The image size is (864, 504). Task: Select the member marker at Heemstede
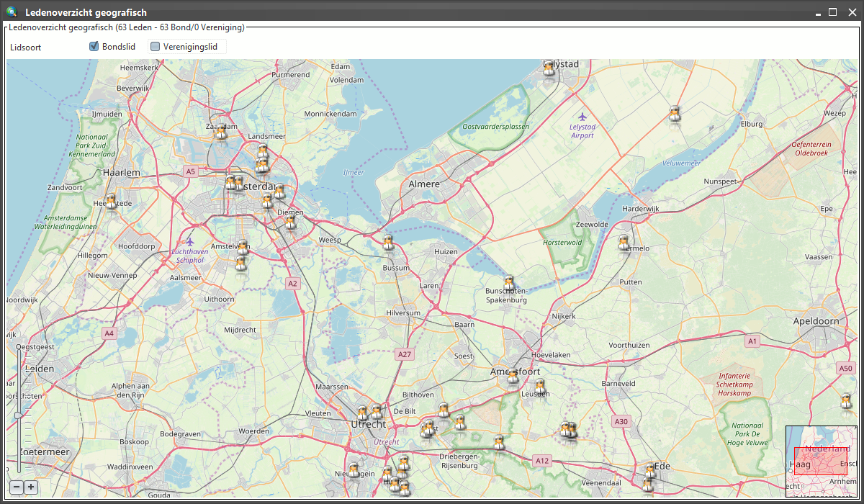click(x=111, y=202)
